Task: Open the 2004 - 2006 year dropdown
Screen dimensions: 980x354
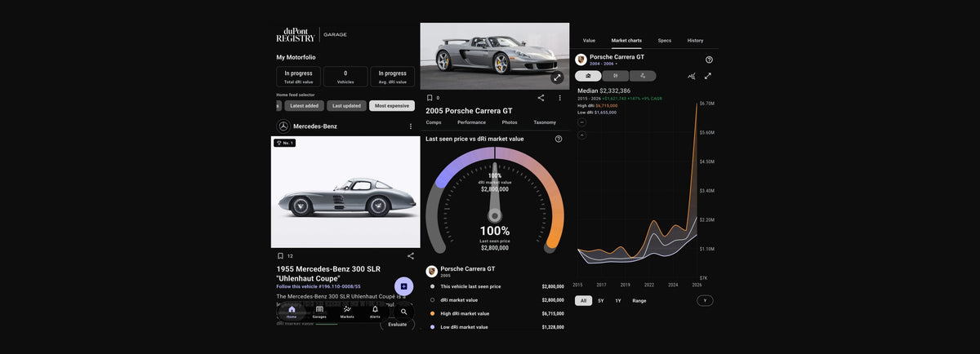Action: pos(604,64)
